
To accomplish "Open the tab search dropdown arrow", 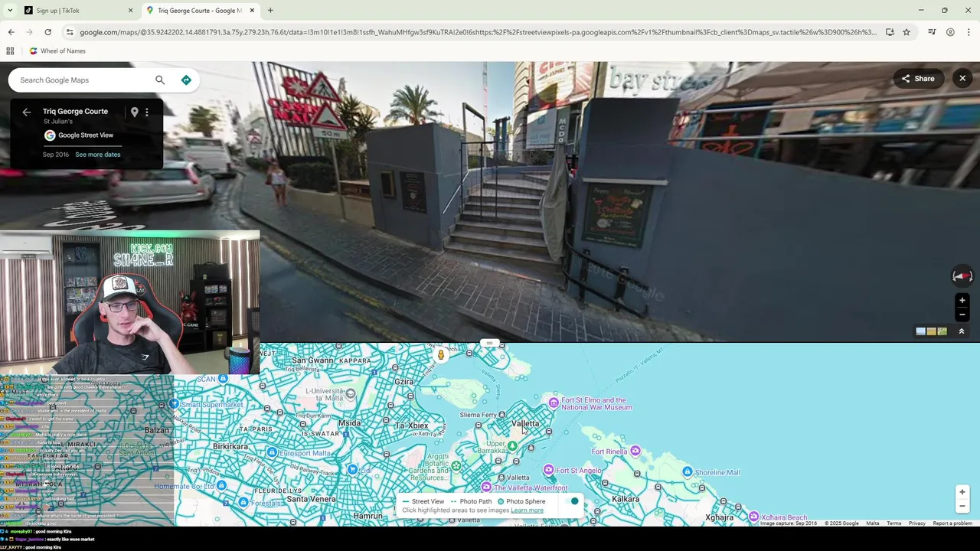I will coord(9,11).
